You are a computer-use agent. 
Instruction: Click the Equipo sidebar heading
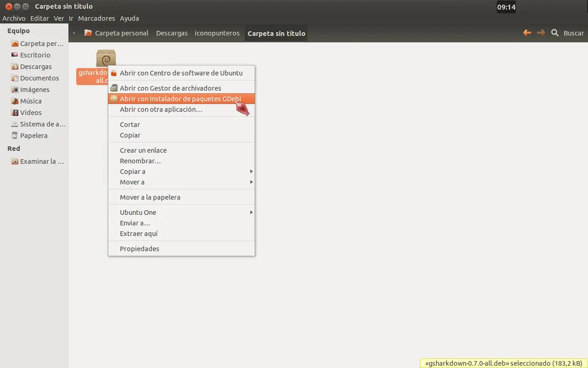(18, 31)
